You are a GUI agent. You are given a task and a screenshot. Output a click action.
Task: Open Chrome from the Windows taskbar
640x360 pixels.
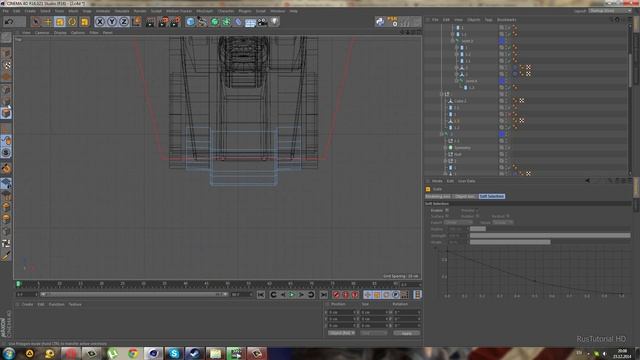[x=133, y=353]
